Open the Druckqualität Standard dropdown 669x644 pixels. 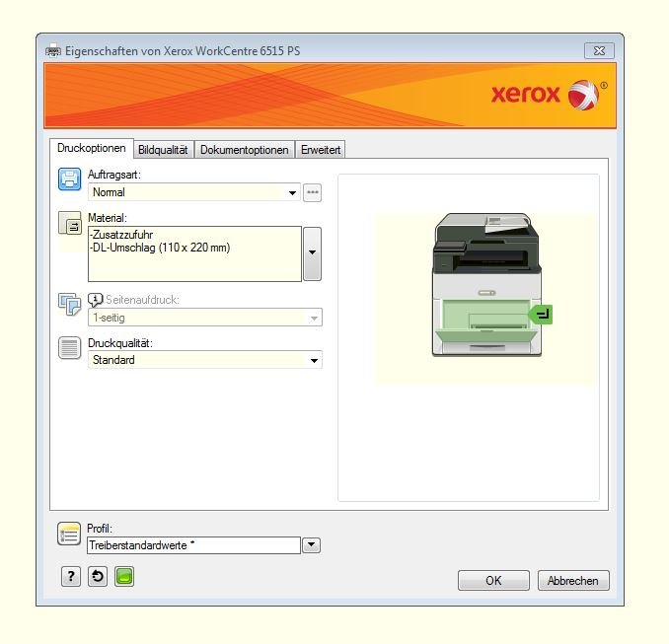[205, 360]
